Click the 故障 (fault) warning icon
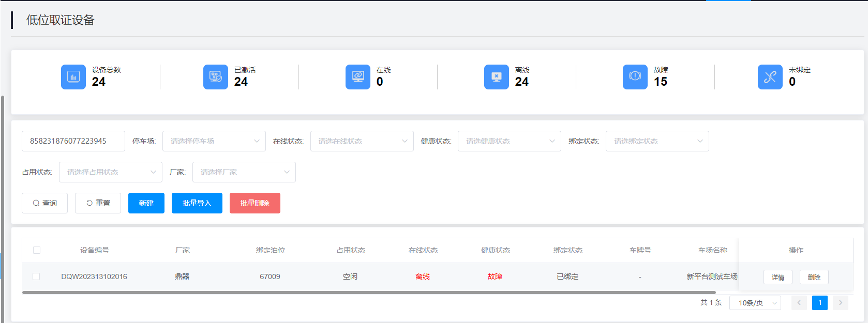The height and width of the screenshot is (323, 868). (635, 77)
